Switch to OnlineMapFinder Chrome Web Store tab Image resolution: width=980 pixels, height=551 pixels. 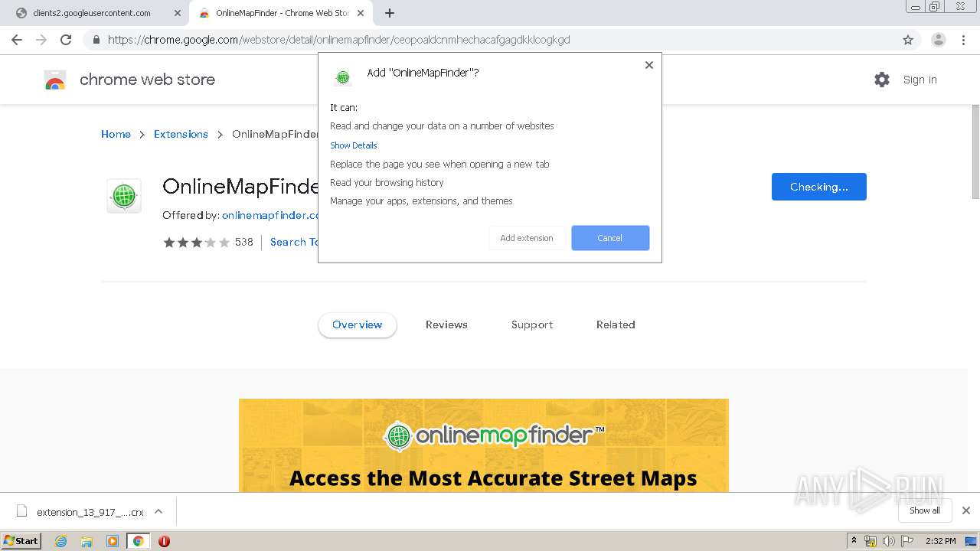pyautogui.click(x=282, y=13)
